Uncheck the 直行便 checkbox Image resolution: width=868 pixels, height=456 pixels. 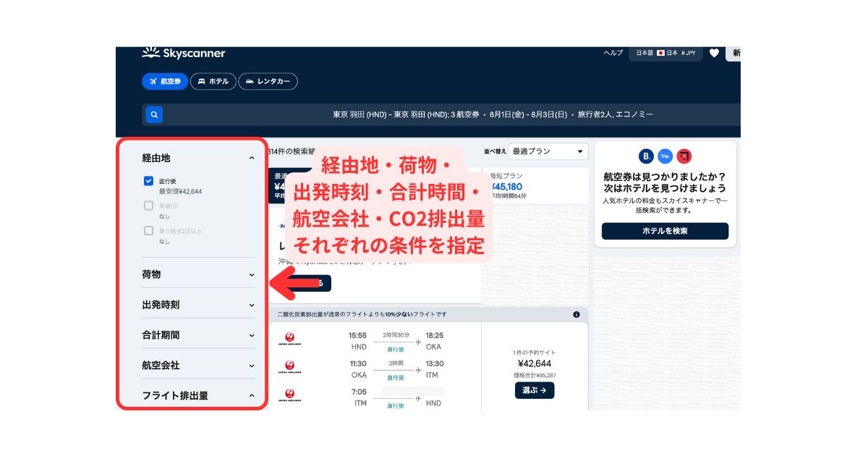click(x=148, y=181)
